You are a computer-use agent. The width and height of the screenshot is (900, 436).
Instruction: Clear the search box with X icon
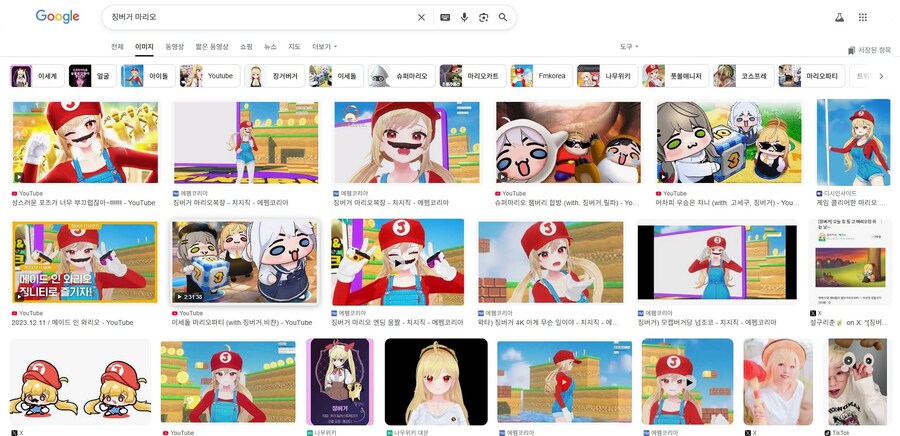421,17
